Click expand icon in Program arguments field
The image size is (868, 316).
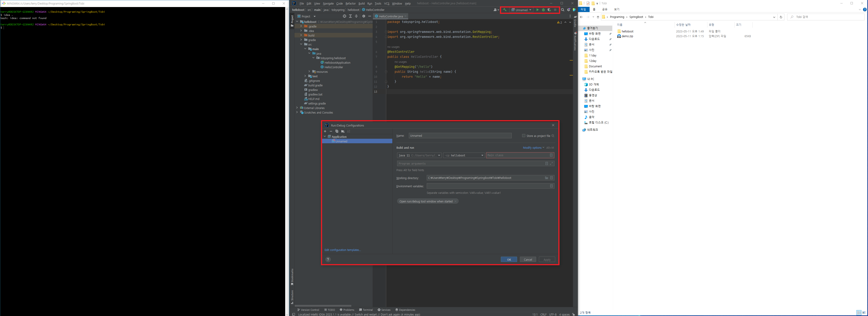click(552, 164)
